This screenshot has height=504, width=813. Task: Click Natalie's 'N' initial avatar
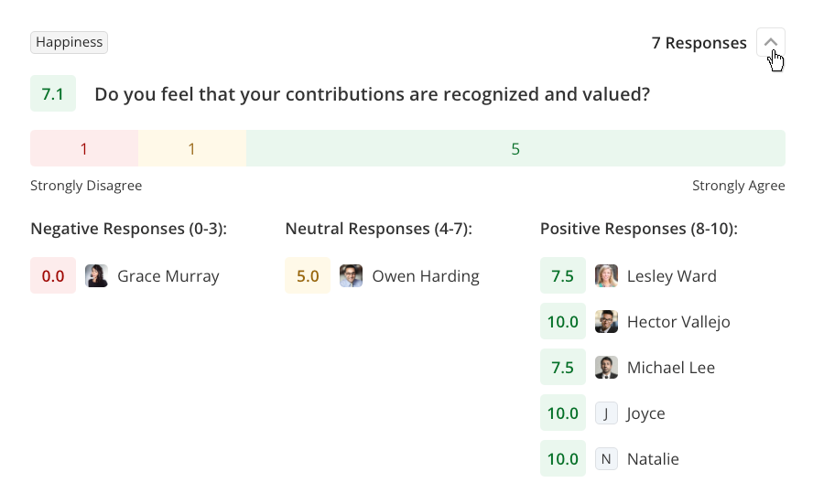[606, 459]
